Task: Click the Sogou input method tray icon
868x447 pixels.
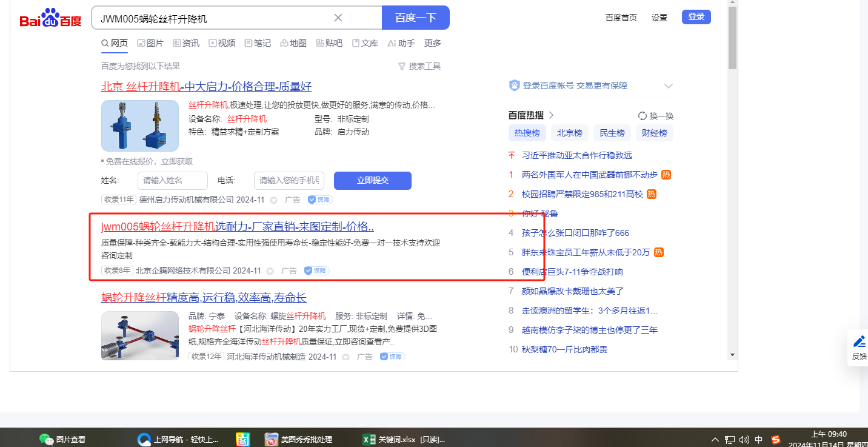Action: point(775,440)
